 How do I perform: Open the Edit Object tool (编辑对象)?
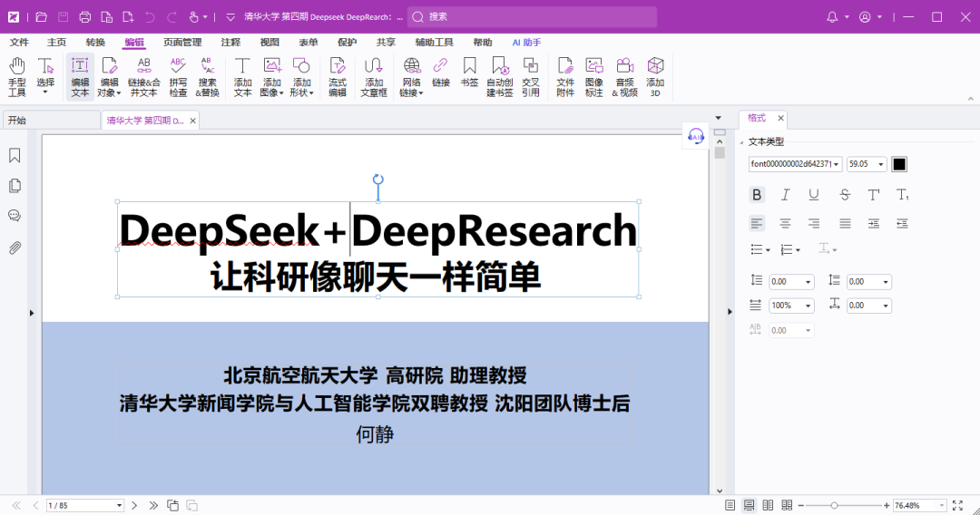[110, 77]
